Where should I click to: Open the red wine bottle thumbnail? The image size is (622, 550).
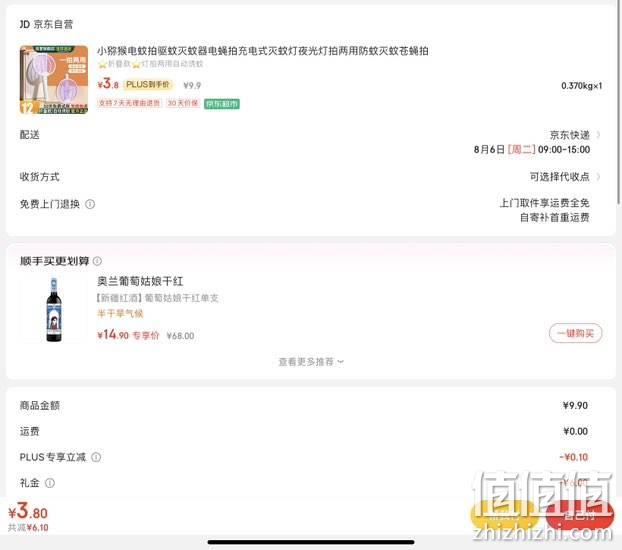[x=54, y=310]
